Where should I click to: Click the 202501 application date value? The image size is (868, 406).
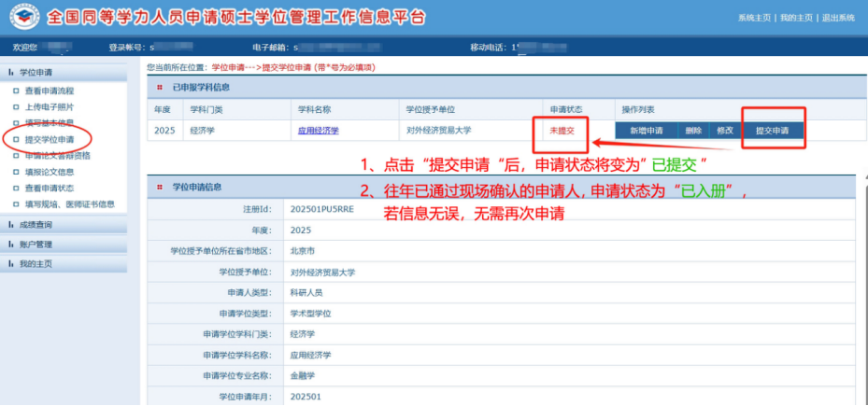coord(305,397)
